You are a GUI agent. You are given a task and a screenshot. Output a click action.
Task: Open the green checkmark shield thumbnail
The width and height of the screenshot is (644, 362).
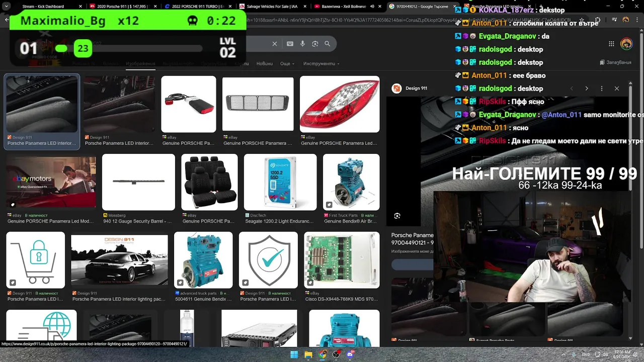[x=268, y=260]
